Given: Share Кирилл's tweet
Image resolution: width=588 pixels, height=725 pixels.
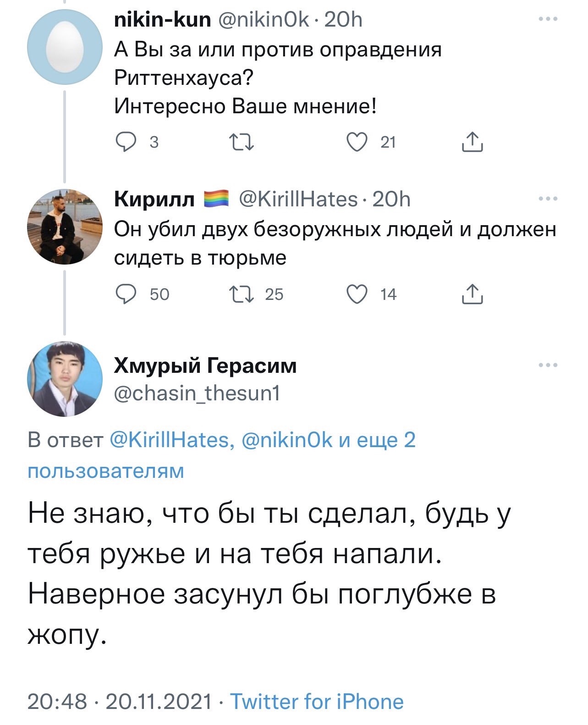Looking at the screenshot, I should pyautogui.click(x=472, y=294).
